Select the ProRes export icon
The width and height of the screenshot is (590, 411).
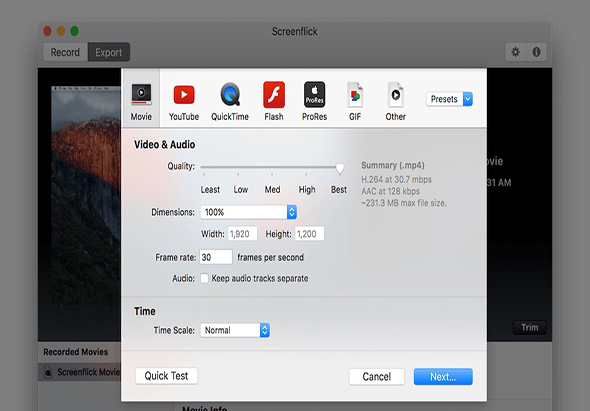pyautogui.click(x=314, y=94)
